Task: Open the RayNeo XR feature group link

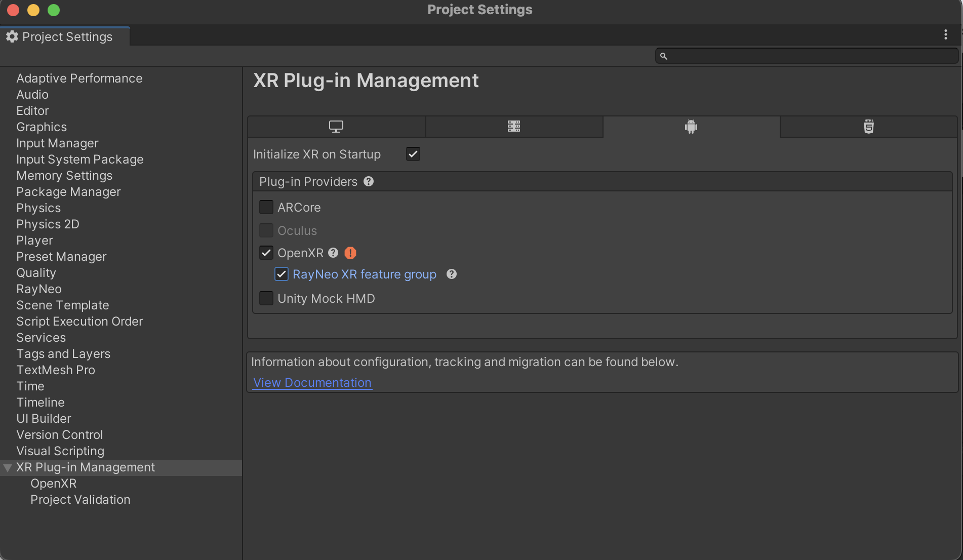Action: [x=365, y=274]
